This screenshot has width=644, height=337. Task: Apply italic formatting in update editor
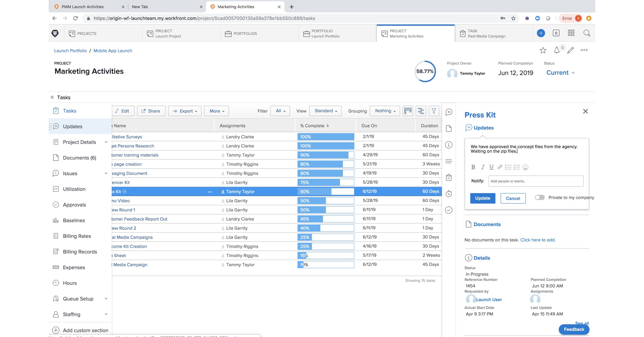pyautogui.click(x=483, y=167)
